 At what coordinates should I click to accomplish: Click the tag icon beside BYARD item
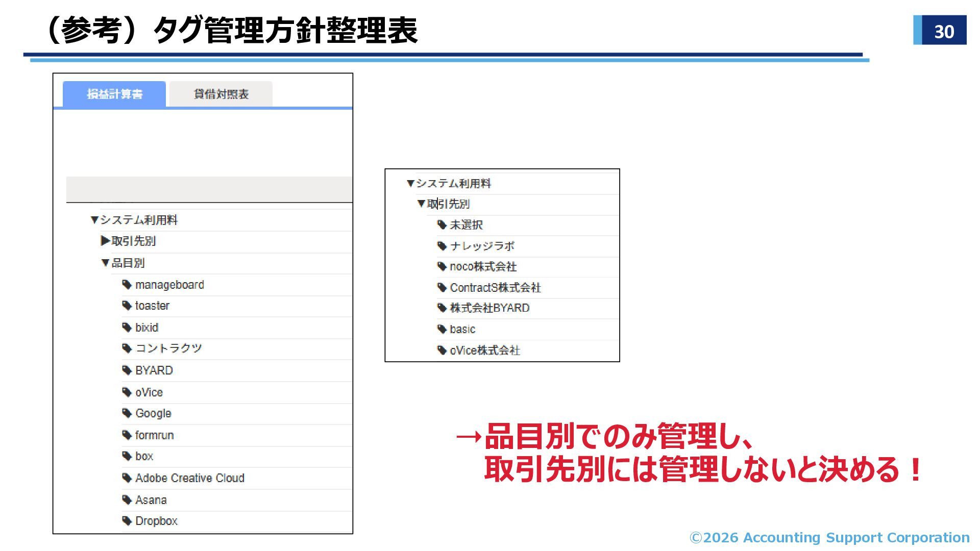pyautogui.click(x=127, y=370)
